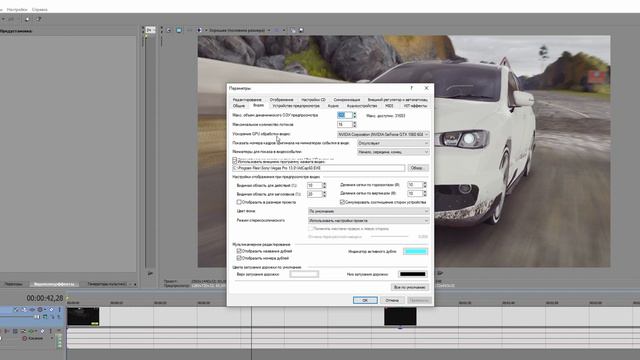Toggle display take names checkbox
Image resolution: width=640 pixels, height=360 pixels.
point(239,251)
